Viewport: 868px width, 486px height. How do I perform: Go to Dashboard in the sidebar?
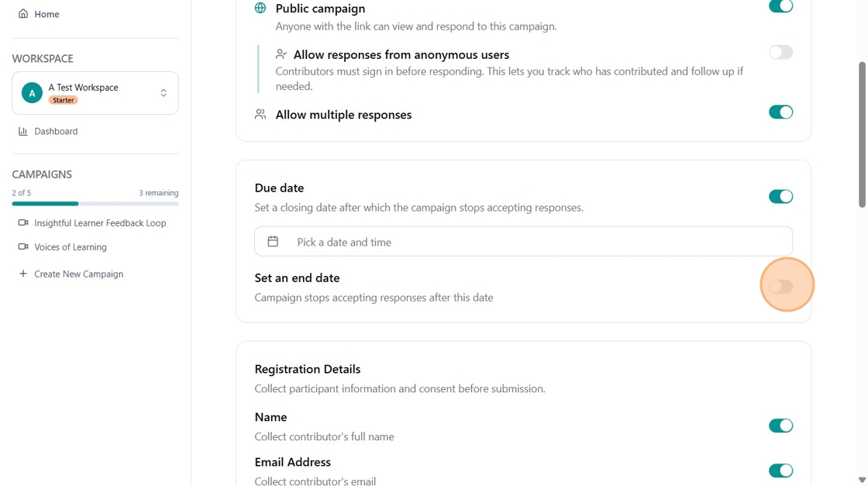[x=56, y=132]
